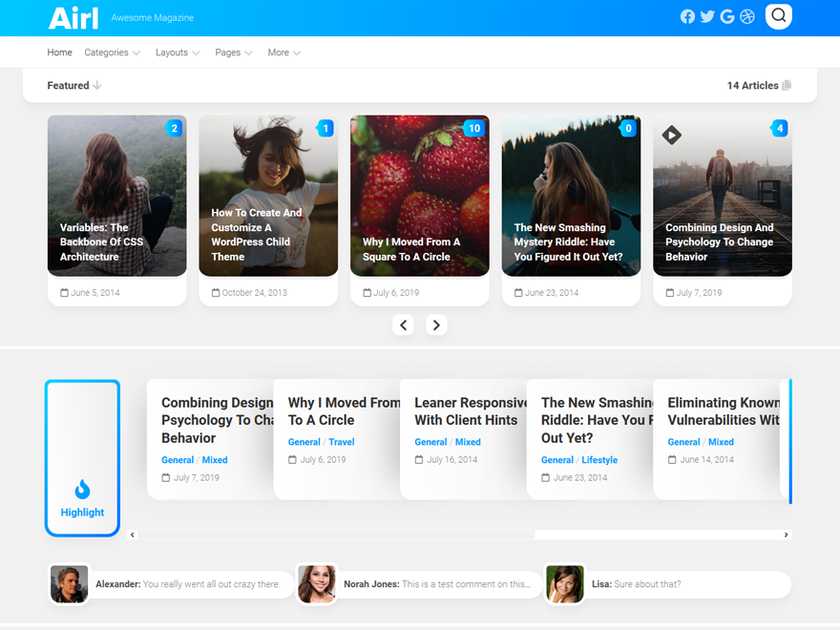Viewport: 840px width, 630px height.
Task: Go to previous featured slide
Action: 404,325
